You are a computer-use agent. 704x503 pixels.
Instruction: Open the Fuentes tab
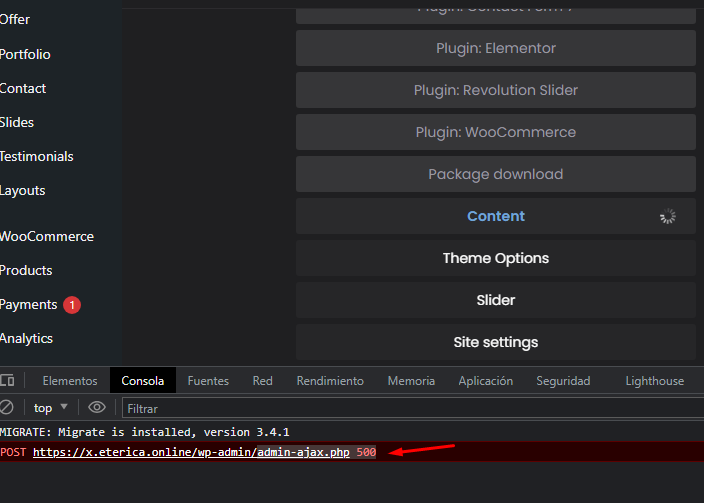click(208, 380)
